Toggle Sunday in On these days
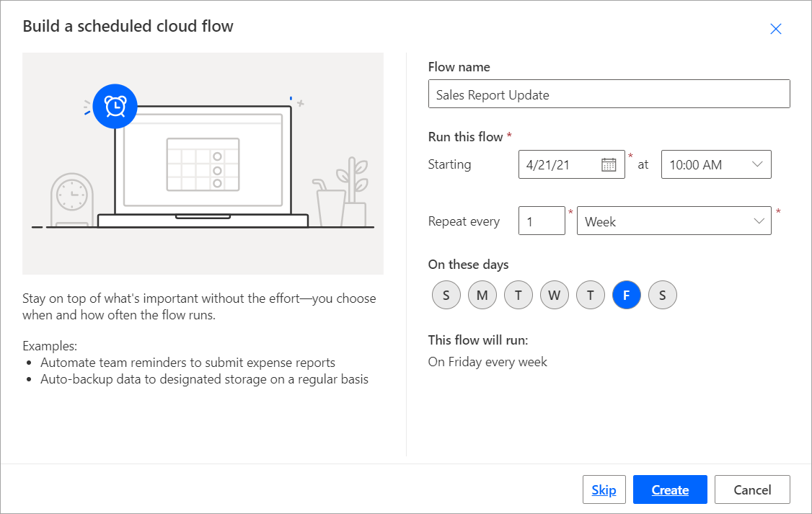The width and height of the screenshot is (812, 514). point(446,295)
